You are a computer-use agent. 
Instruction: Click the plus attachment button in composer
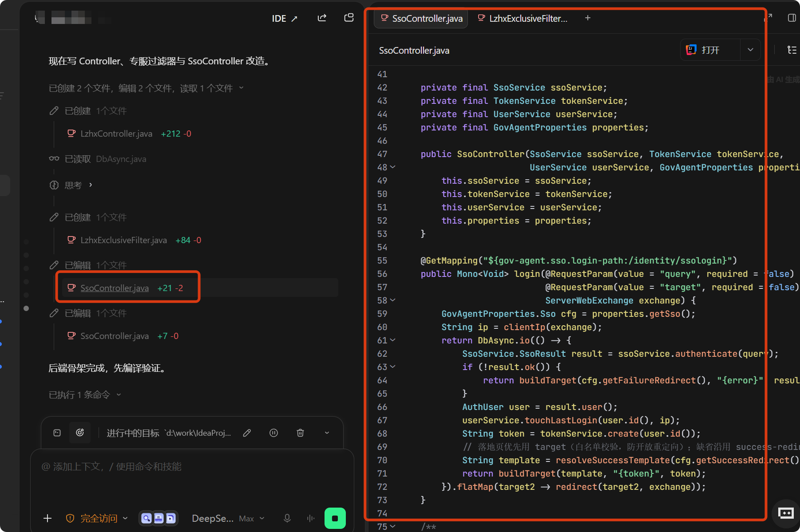click(48, 518)
